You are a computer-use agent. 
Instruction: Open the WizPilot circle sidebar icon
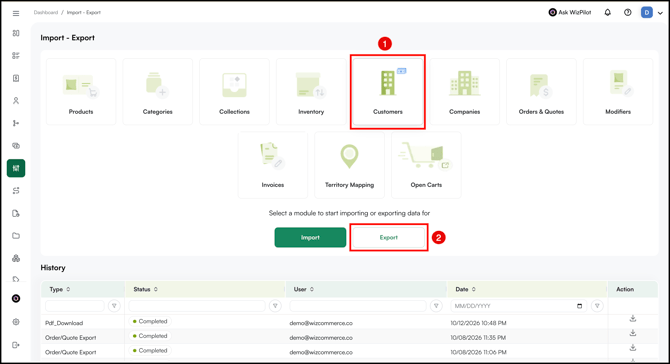tap(16, 298)
